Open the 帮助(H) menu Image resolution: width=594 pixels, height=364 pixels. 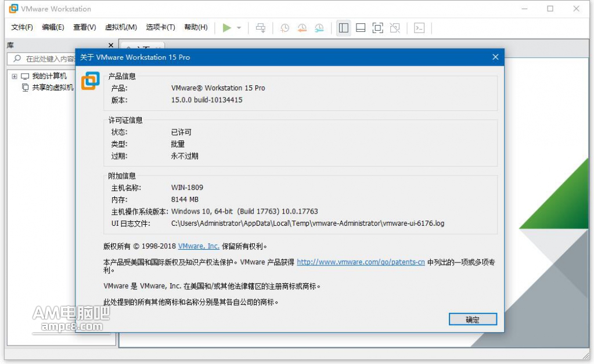[196, 27]
